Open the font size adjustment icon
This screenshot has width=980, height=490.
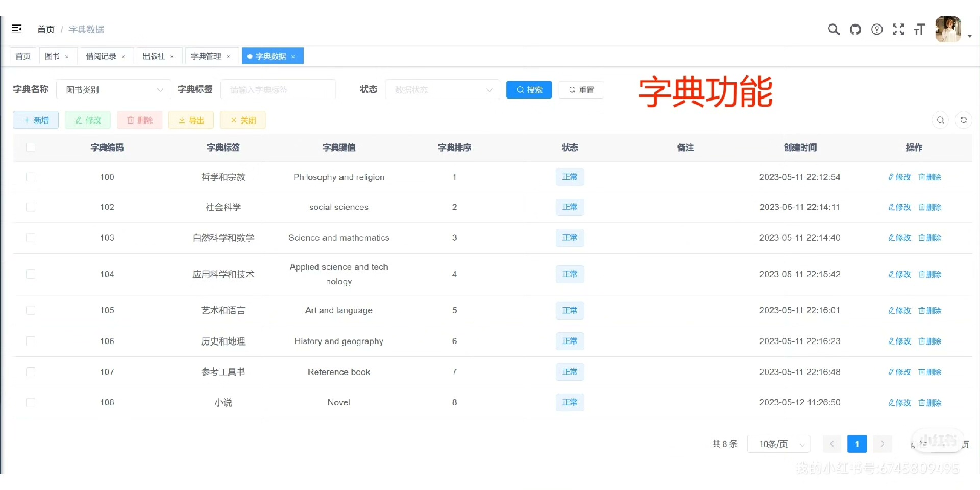(x=919, y=30)
